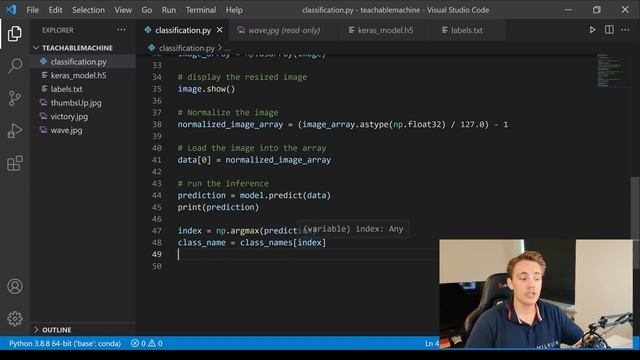Image resolution: width=640 pixels, height=360 pixels.
Task: Open the Manage gear icon
Action: (x=15, y=318)
